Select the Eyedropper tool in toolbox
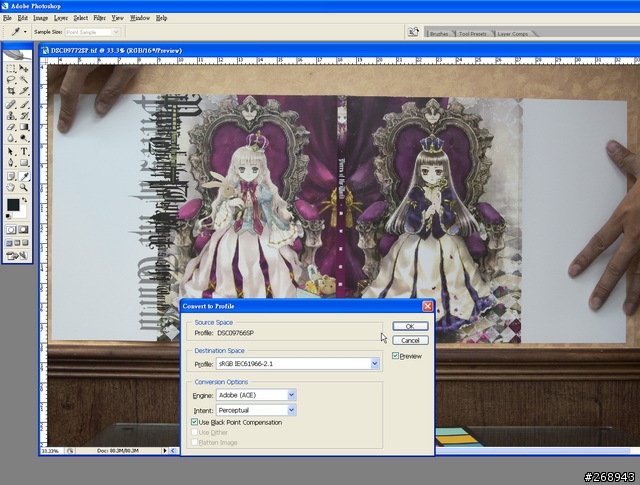 pyautogui.click(x=24, y=176)
